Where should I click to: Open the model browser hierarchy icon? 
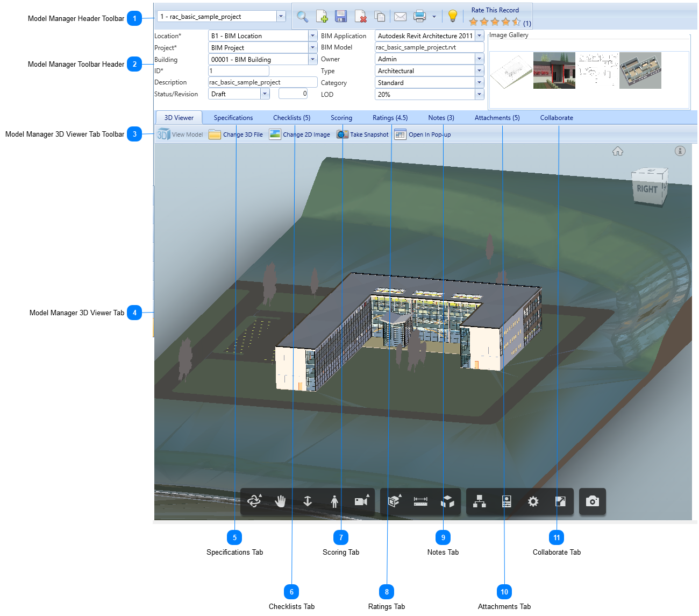pos(480,501)
